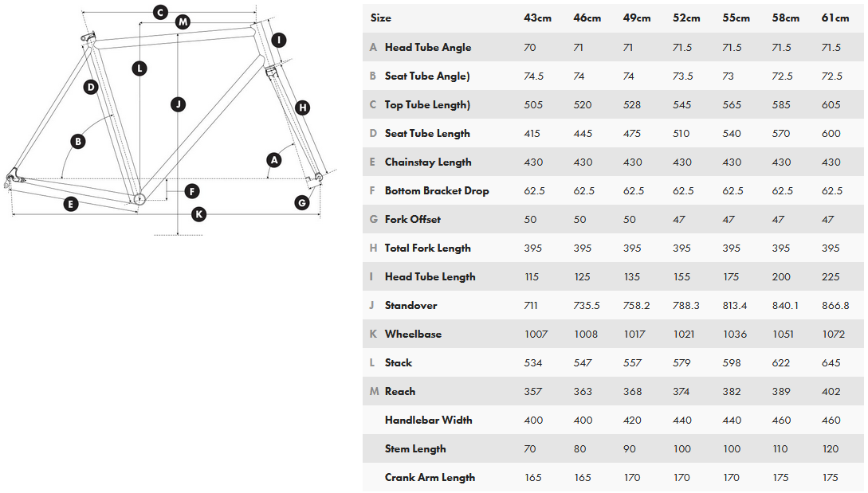The image size is (868, 493).
Task: Click the 52cm size column header
Action: tap(686, 18)
